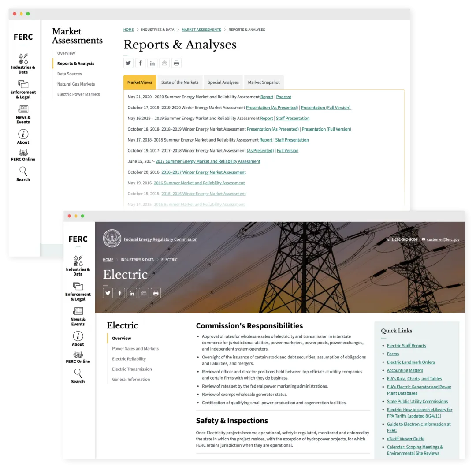This screenshot has height=470, width=476.
Task: Print the Electric page using the banner print icon
Action: pos(156,293)
